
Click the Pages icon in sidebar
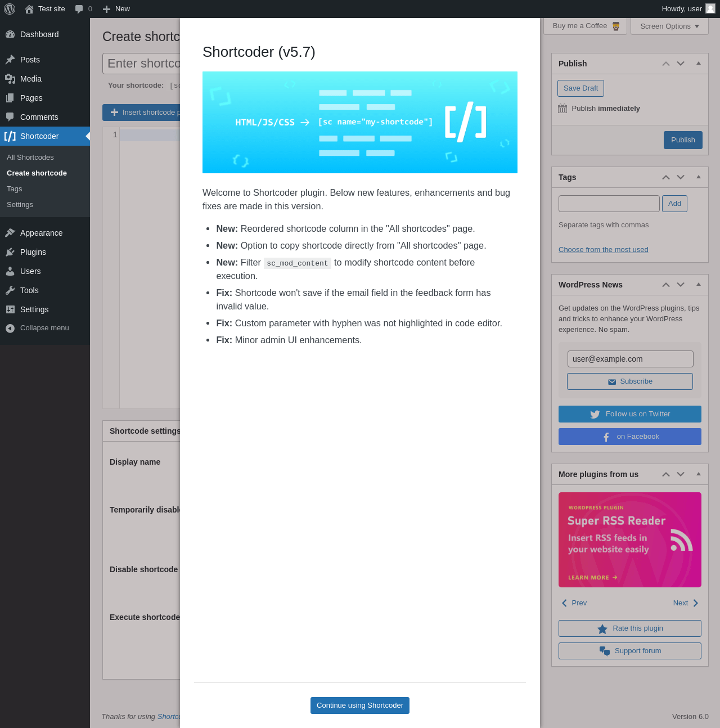coord(10,98)
